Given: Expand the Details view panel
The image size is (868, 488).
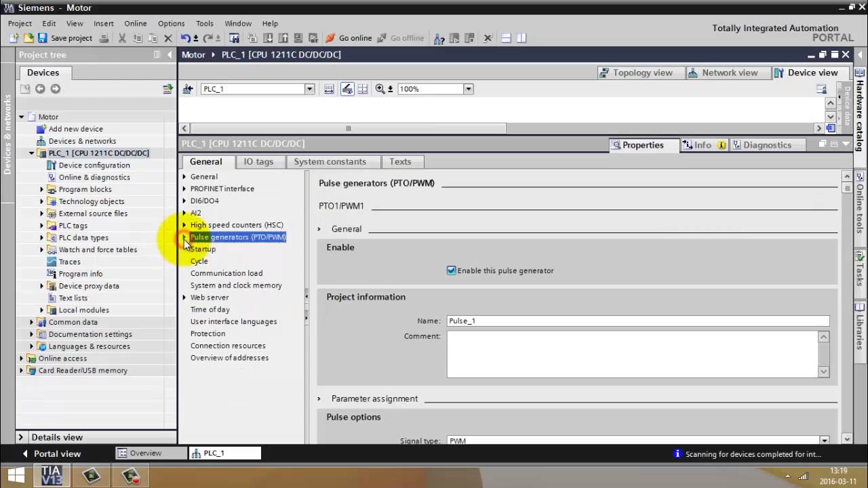Looking at the screenshot, I should tap(21, 437).
